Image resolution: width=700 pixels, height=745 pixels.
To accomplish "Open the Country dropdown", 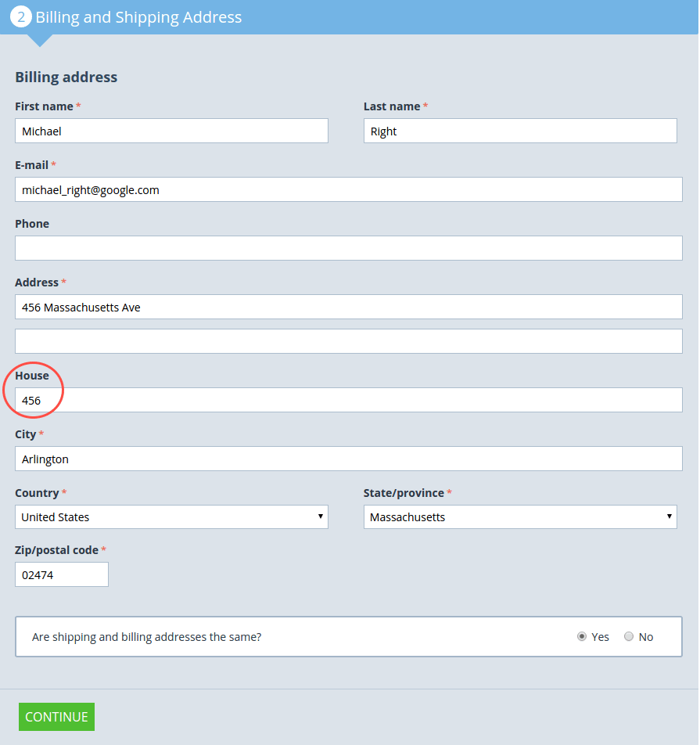I will pyautogui.click(x=171, y=517).
